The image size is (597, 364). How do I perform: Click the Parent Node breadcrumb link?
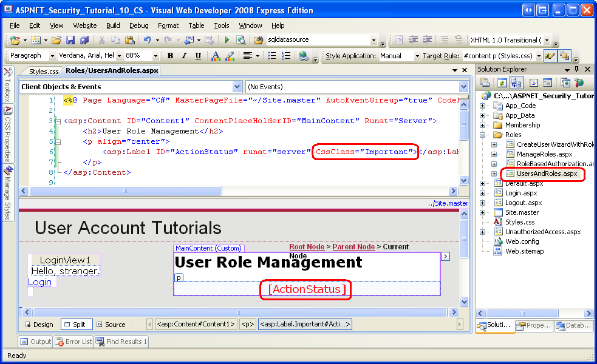coord(353,247)
